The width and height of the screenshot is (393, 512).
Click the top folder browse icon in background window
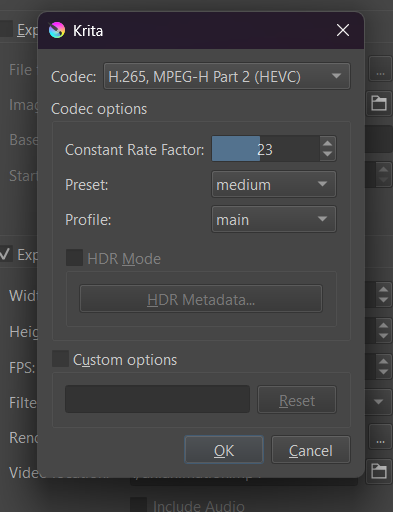379,103
